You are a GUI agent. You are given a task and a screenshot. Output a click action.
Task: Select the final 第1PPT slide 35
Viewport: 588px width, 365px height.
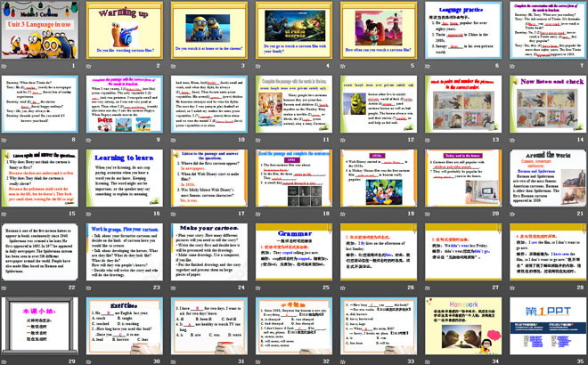click(548, 326)
